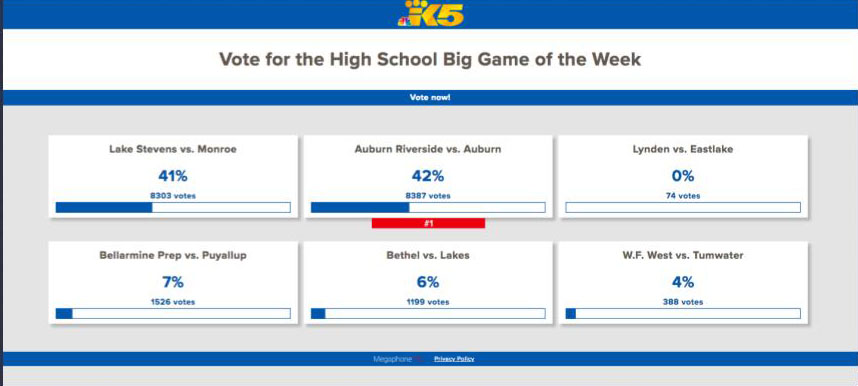Vote for Bethel vs. Lakes
This screenshot has width=858, height=386.
tap(428, 283)
